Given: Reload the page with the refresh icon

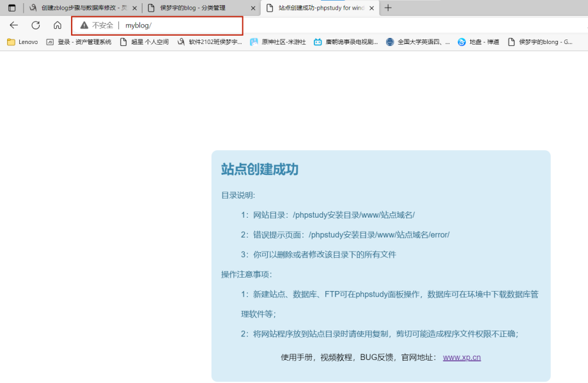Looking at the screenshot, I should [x=36, y=26].
